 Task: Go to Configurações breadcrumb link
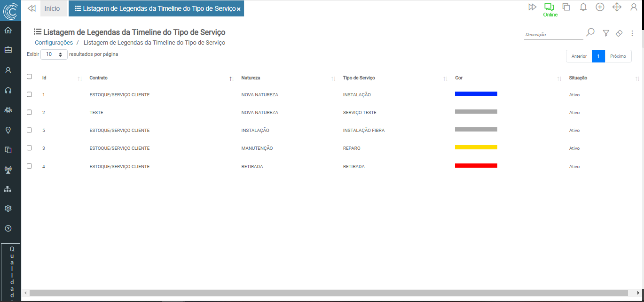54,43
